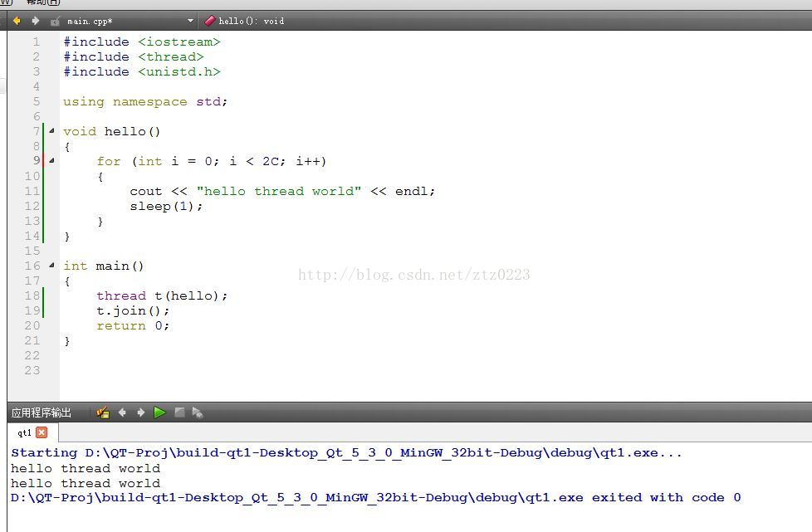Click the Starting D:\QT-Proj output line
812x532 pixels.
(x=346, y=453)
